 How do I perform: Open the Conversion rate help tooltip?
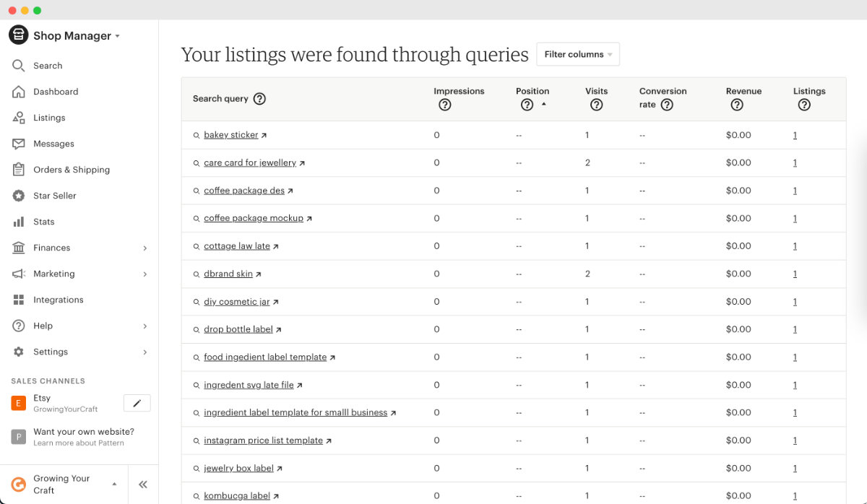[665, 105]
